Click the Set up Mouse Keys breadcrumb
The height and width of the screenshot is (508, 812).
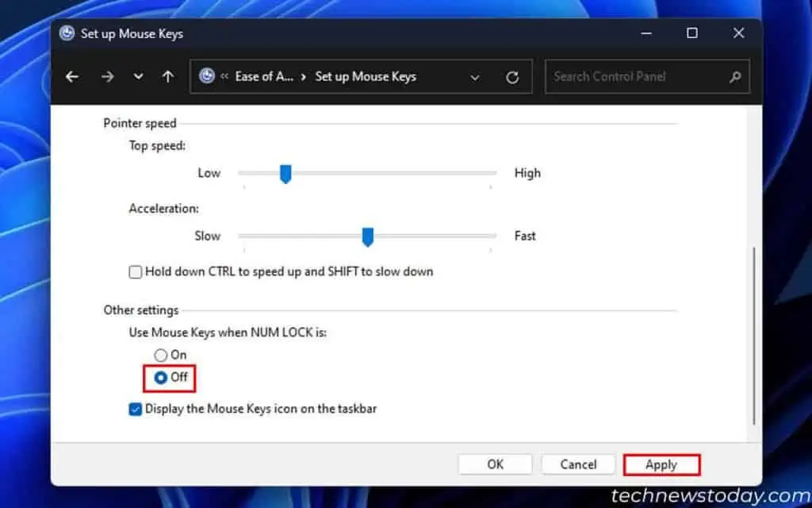366,77
